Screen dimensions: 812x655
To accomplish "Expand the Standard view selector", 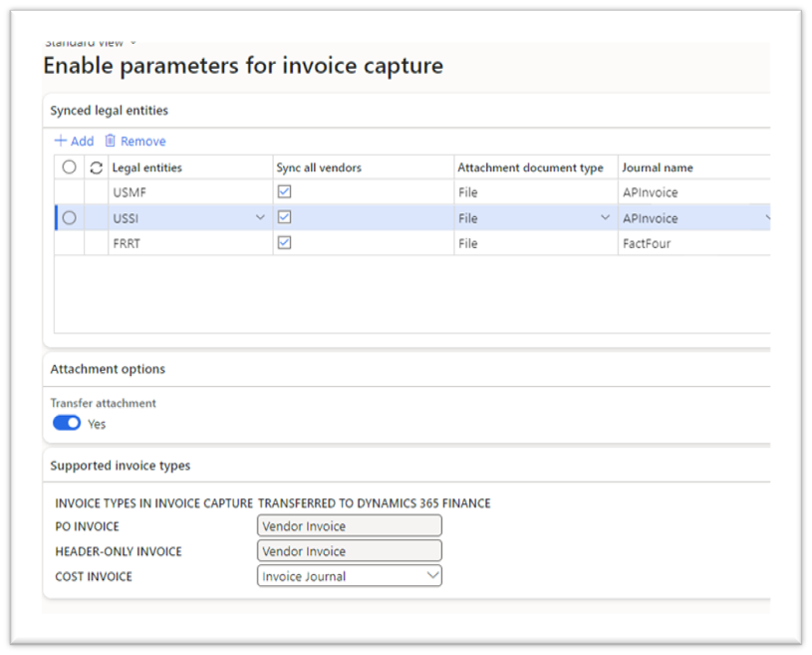I will 132,42.
